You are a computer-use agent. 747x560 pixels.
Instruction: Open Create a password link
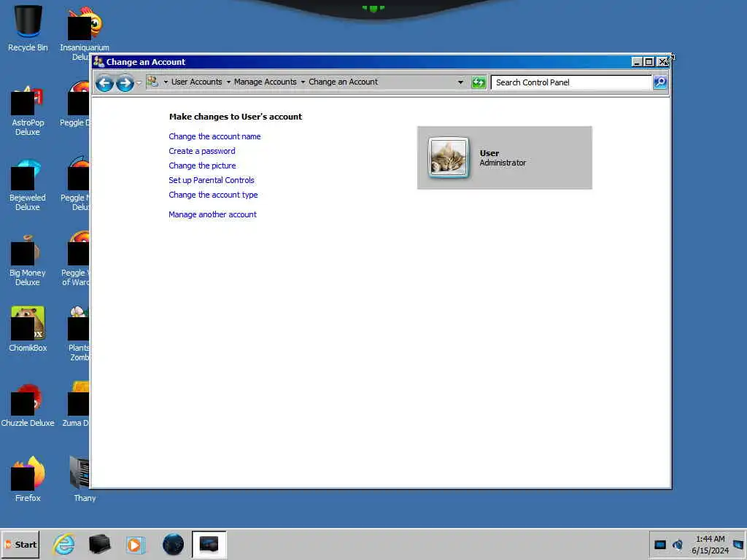click(x=202, y=151)
